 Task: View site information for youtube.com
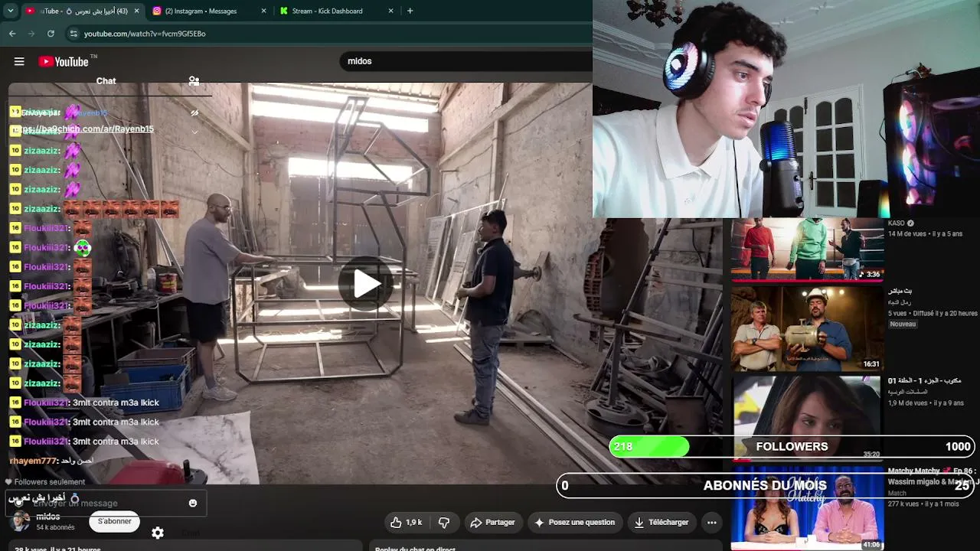[73, 34]
